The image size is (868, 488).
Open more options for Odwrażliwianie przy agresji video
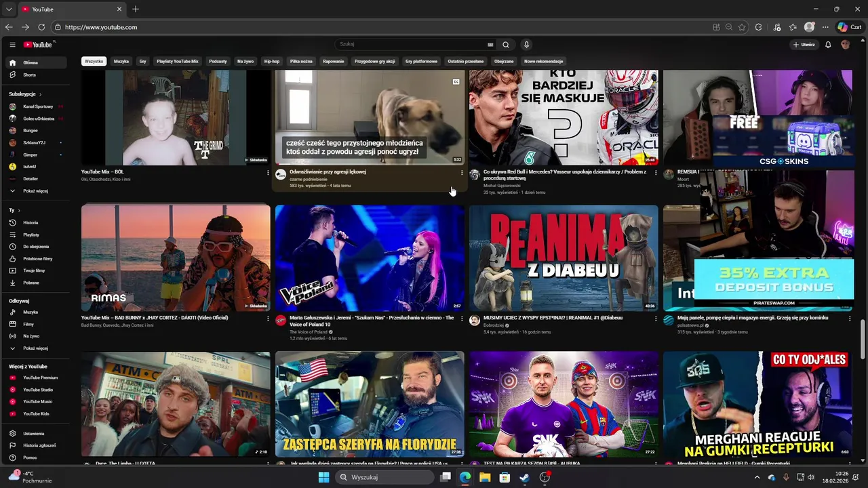pos(462,173)
